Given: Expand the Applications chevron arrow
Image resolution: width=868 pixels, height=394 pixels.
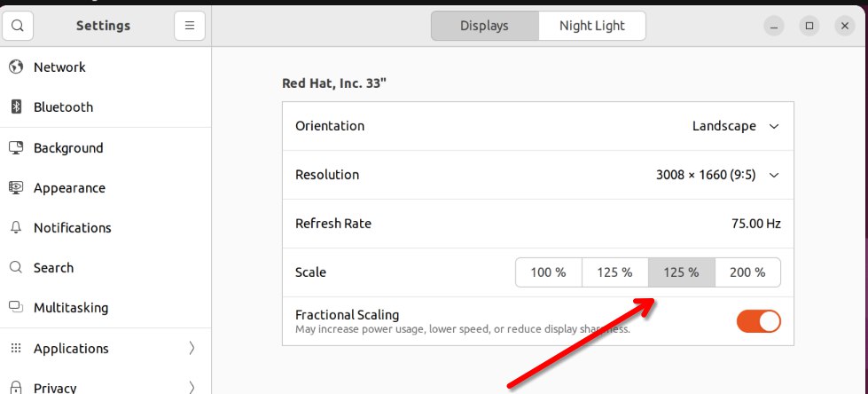Looking at the screenshot, I should point(192,349).
